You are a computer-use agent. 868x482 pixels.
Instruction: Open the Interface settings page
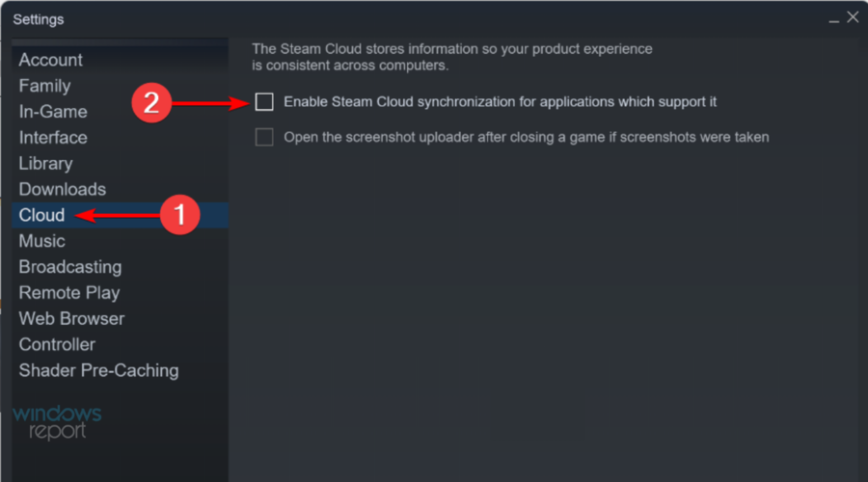click(53, 137)
